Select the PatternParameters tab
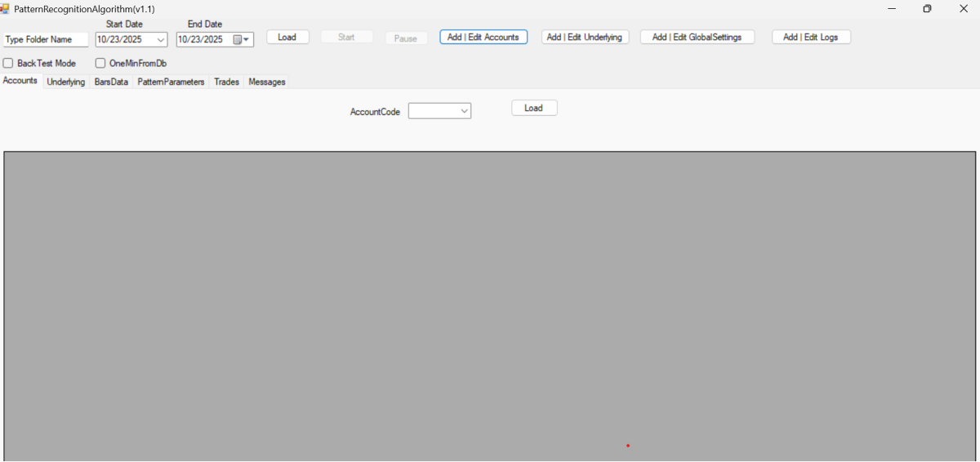The image size is (980, 462). pyautogui.click(x=171, y=82)
